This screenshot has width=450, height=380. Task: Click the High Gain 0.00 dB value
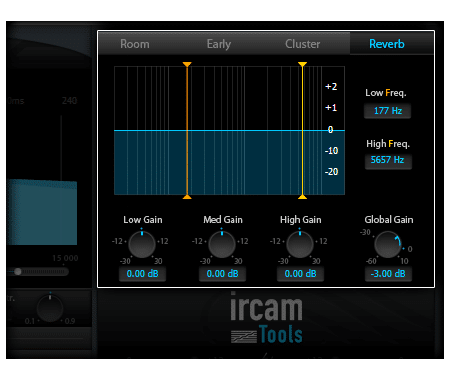(x=300, y=274)
